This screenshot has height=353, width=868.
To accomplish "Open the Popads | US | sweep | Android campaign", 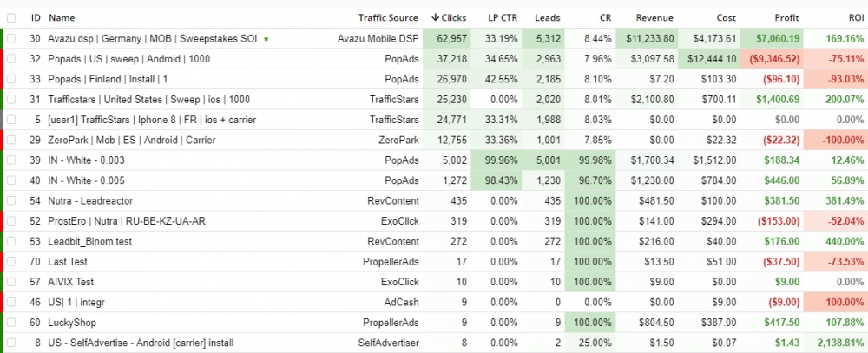I will coord(128,59).
